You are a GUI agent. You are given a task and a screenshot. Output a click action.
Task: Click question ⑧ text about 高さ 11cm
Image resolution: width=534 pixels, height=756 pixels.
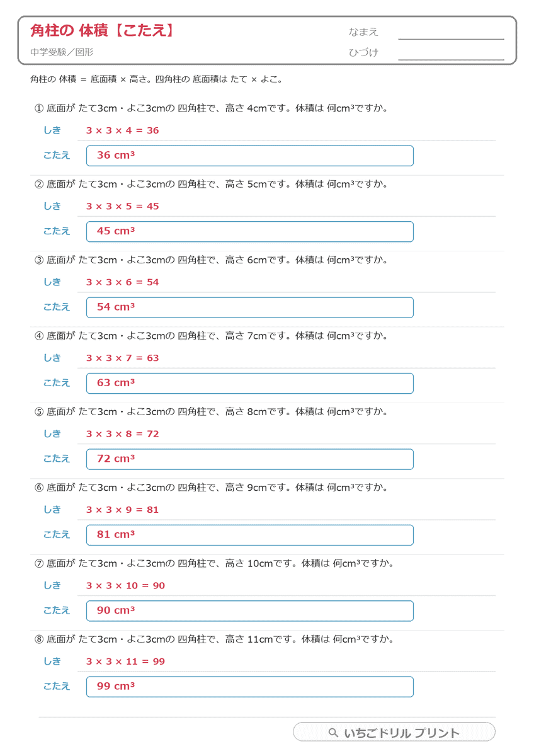(x=215, y=639)
